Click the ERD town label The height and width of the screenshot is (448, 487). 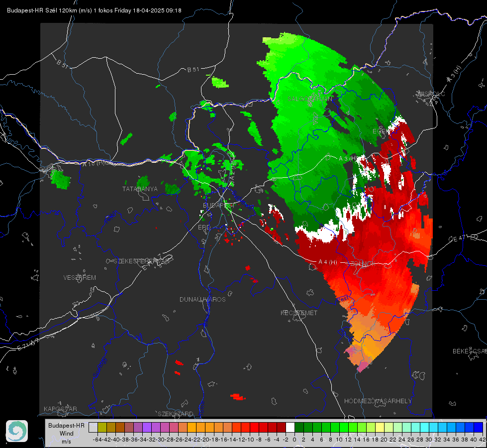pos(204,227)
